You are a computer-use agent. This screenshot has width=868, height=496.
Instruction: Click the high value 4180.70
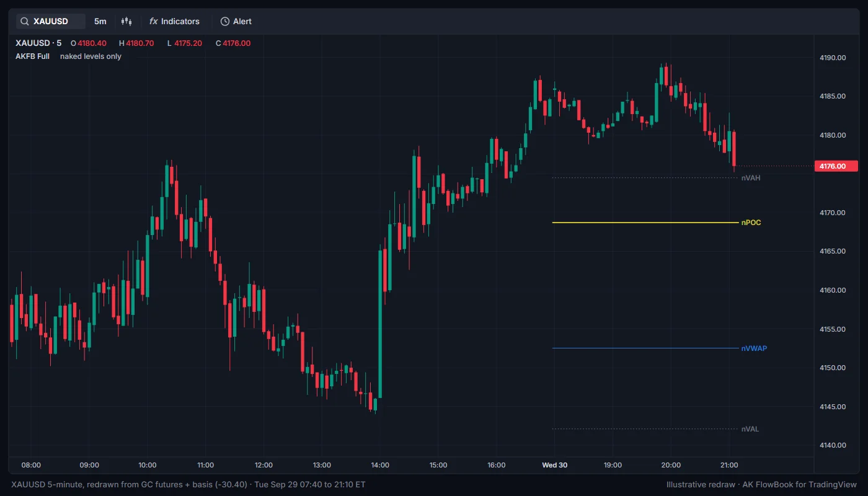coord(140,43)
